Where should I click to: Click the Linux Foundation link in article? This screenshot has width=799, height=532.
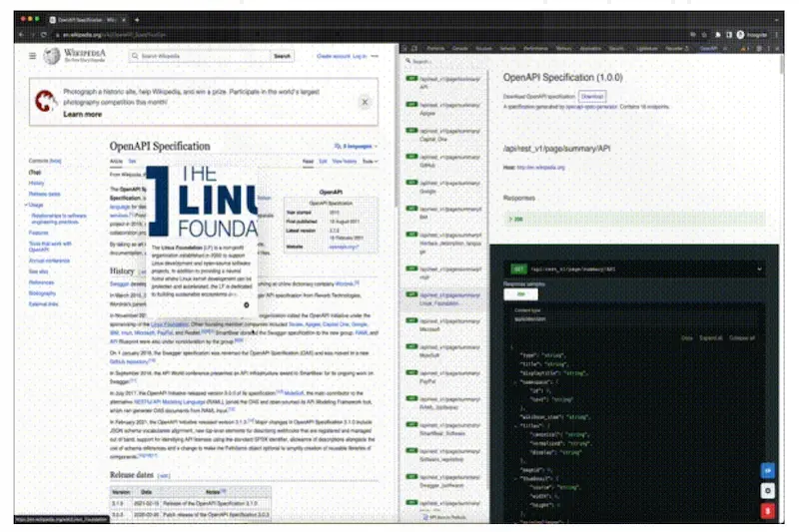click(169, 324)
